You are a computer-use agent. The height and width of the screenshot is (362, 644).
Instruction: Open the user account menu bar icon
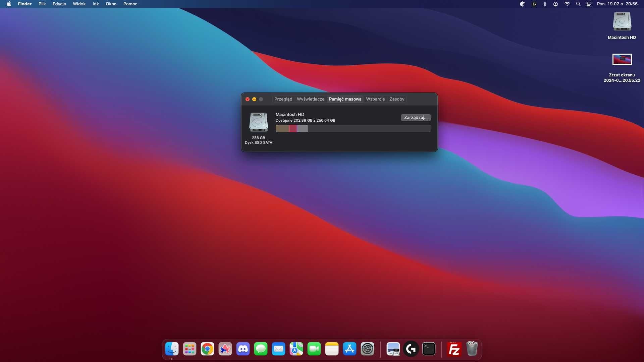(x=556, y=4)
